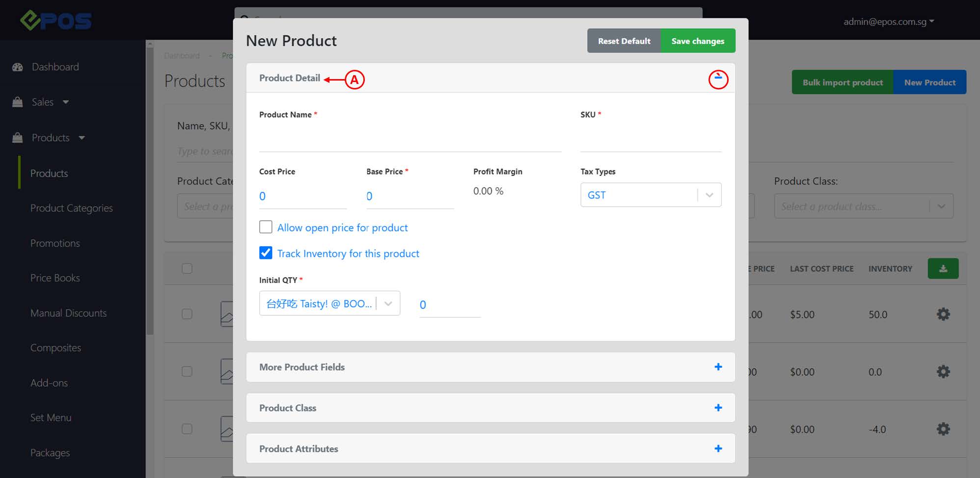980x478 pixels.
Task: Expand the Product Attributes panel
Action: 490,449
